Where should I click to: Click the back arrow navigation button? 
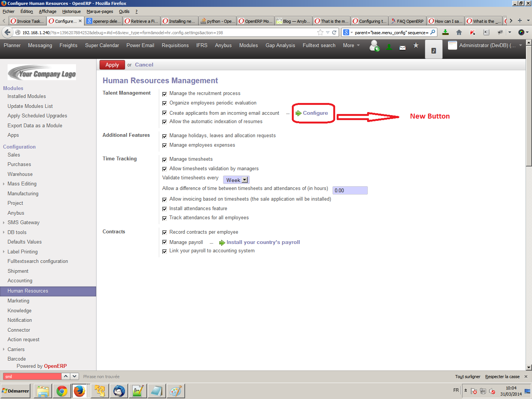(7, 32)
